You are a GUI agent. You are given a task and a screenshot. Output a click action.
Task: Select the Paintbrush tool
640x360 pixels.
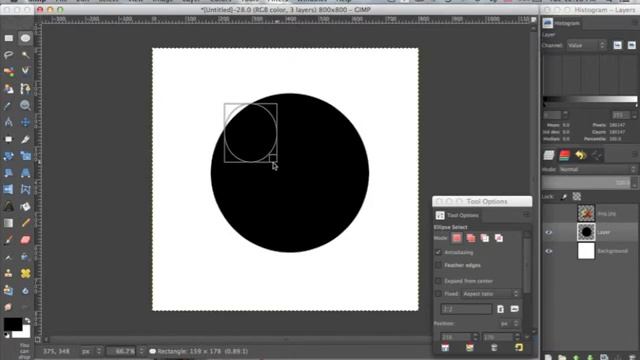[x=9, y=240]
